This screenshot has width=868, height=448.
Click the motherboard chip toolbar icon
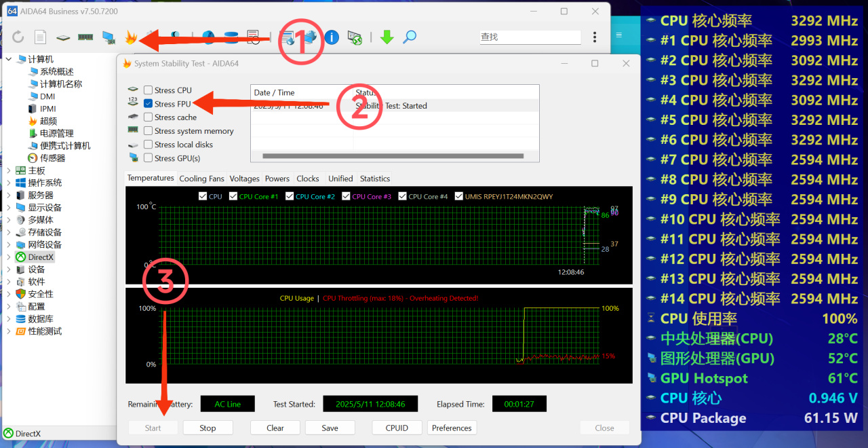click(63, 37)
